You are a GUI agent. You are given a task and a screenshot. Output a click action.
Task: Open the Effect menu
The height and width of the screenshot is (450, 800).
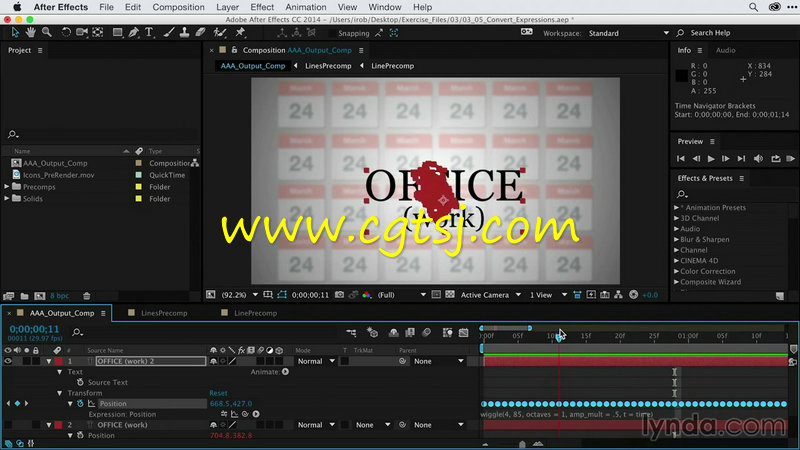click(262, 7)
